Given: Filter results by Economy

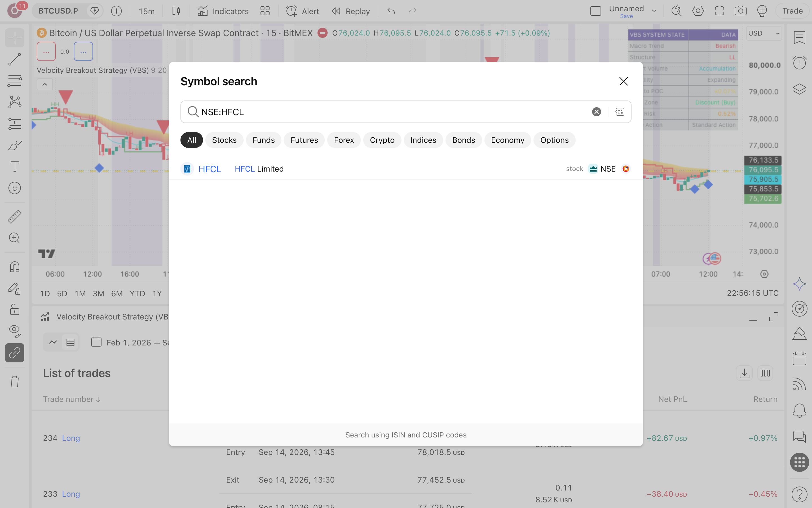Looking at the screenshot, I should (507, 140).
